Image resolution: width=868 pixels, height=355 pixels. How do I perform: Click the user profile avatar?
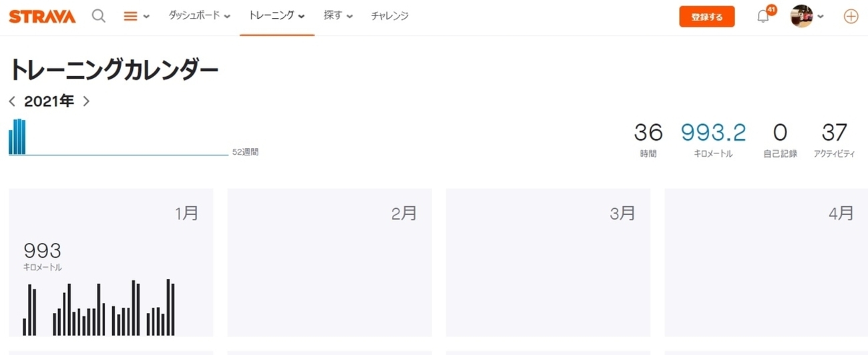tap(801, 17)
